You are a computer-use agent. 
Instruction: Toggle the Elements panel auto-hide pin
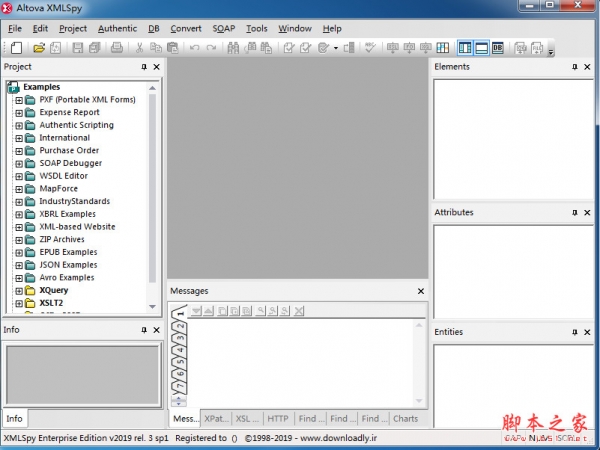point(574,67)
